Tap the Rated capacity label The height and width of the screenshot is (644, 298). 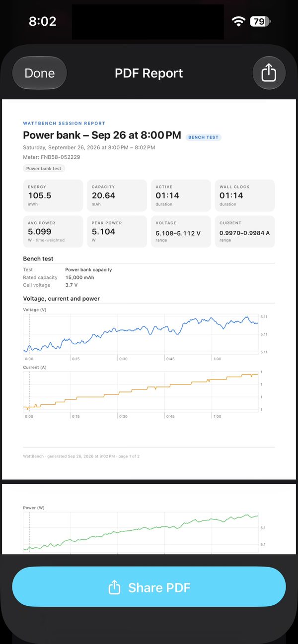40,277
